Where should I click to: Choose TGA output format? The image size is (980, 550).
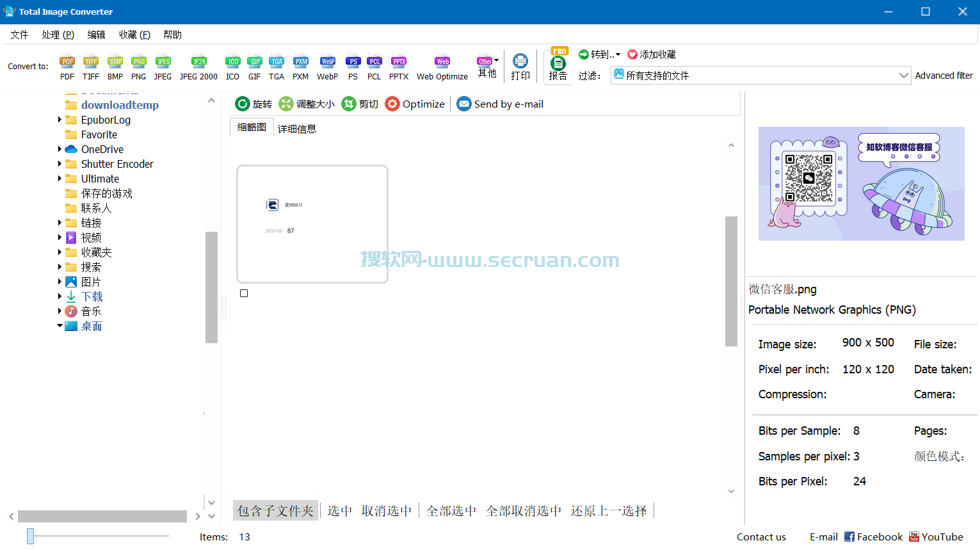277,67
